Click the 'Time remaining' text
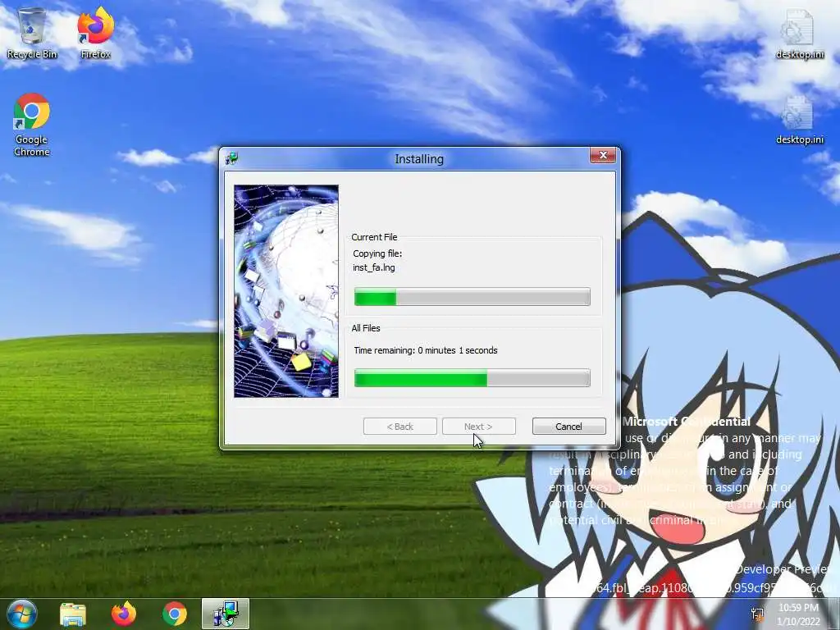The width and height of the screenshot is (840, 630). click(426, 350)
